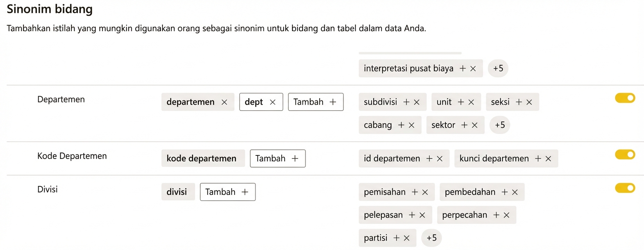Reject the "cabang" suggestion with the X icon

click(411, 125)
